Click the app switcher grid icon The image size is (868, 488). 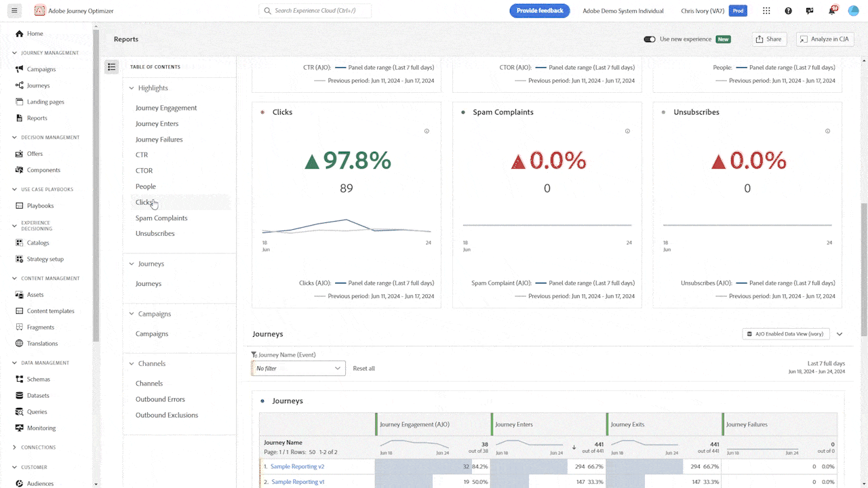[x=766, y=11]
